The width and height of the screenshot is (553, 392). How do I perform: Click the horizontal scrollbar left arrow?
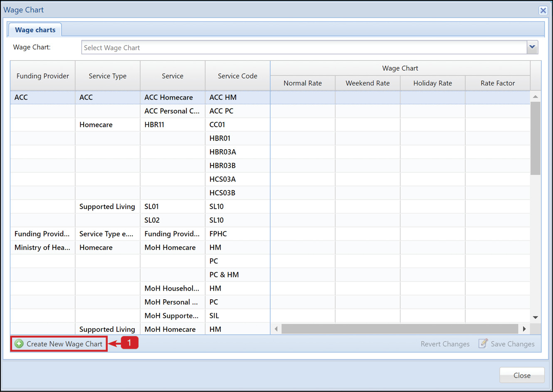276,329
